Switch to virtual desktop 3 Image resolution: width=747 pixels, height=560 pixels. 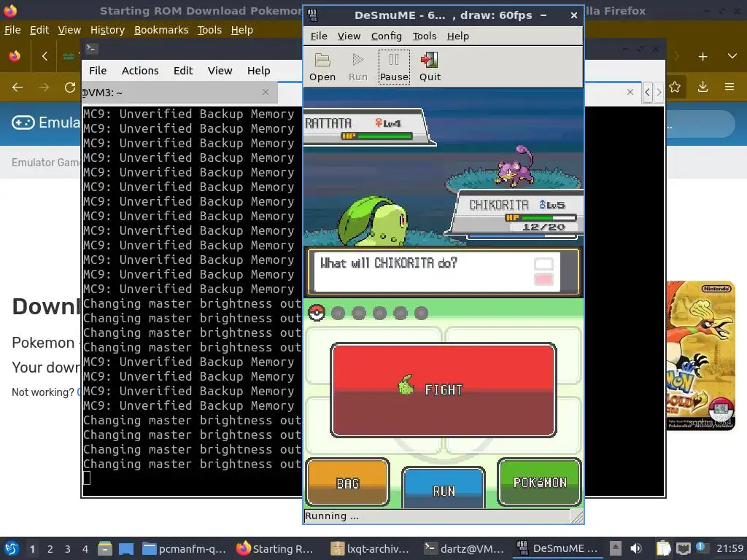[68, 549]
